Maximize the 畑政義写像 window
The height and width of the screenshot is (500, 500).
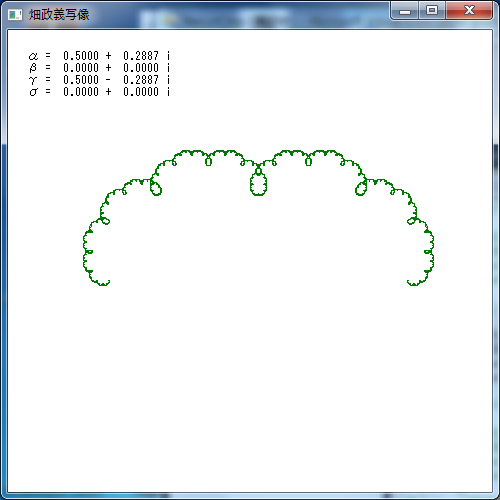(x=432, y=11)
